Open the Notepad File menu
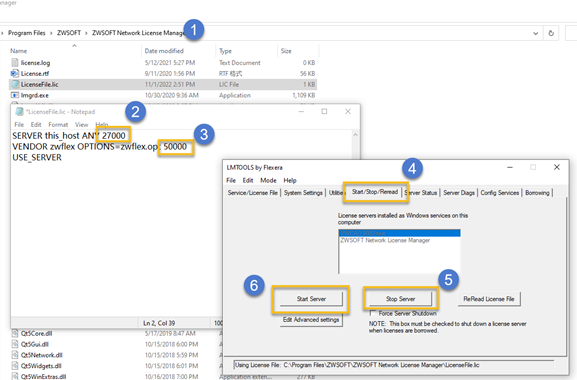 (19, 125)
